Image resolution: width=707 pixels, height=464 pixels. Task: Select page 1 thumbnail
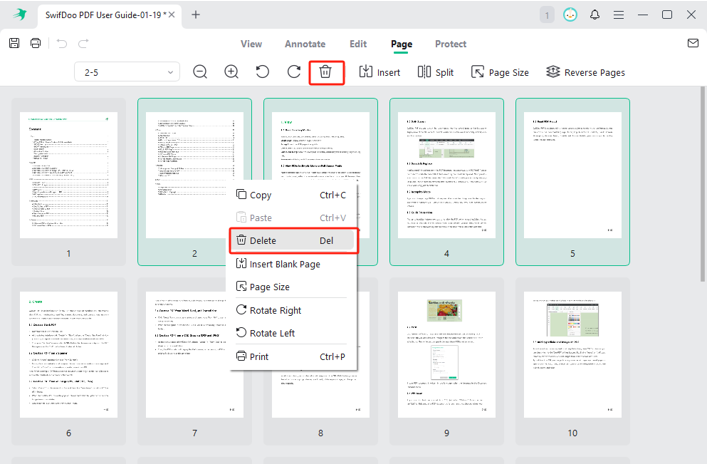tap(69, 182)
